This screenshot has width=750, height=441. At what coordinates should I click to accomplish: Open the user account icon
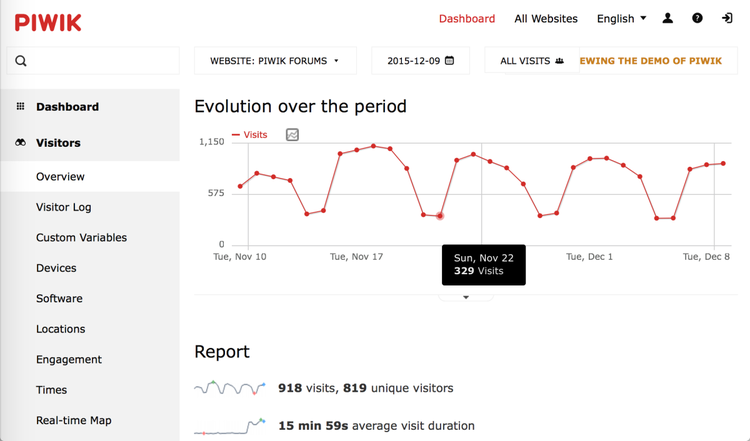pos(668,19)
